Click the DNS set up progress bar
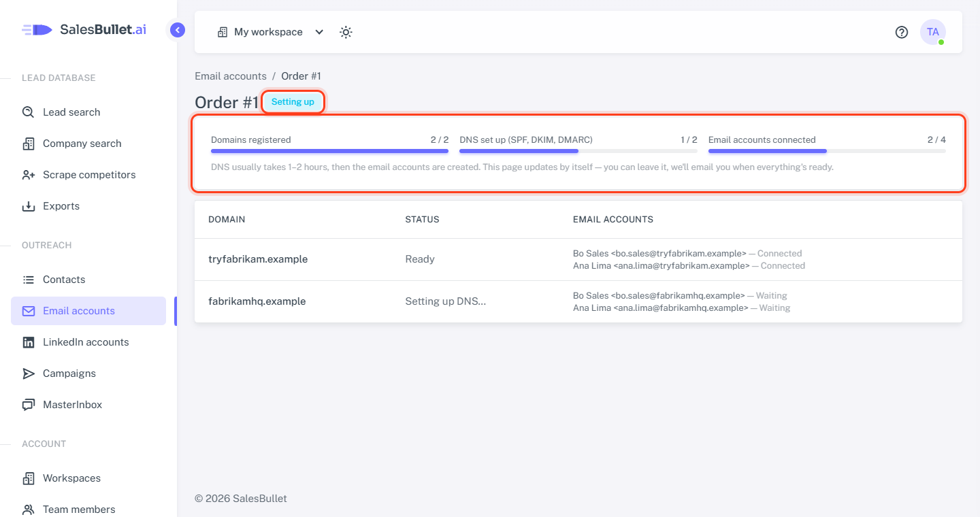This screenshot has height=517, width=980. point(578,151)
